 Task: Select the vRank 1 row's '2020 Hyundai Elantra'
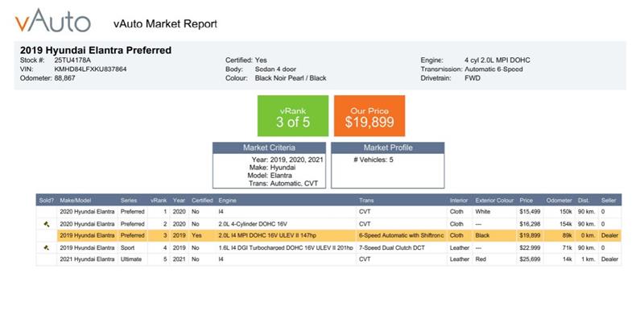point(87,212)
